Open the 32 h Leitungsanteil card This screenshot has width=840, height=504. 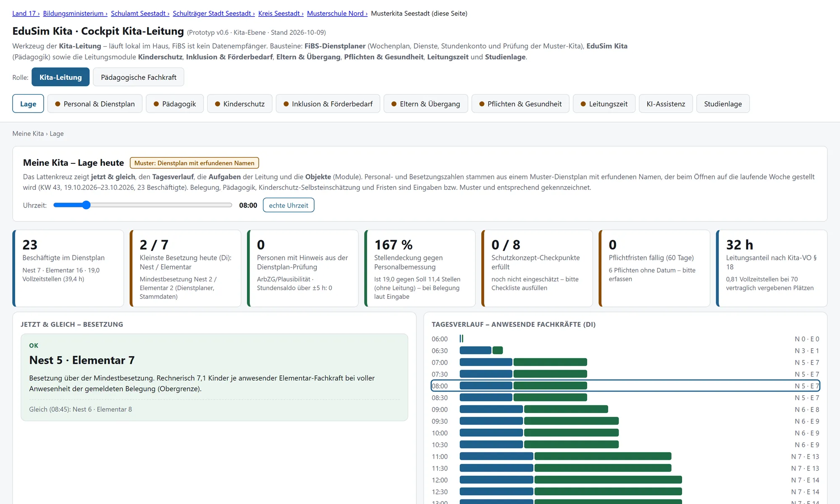click(771, 268)
